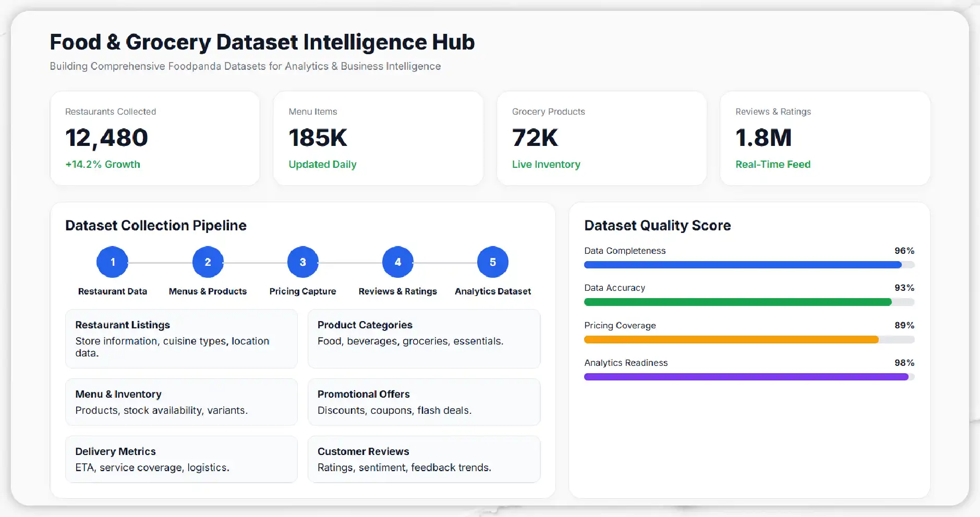Click 'Discounts, coupons, flash deals.' text

394,410
